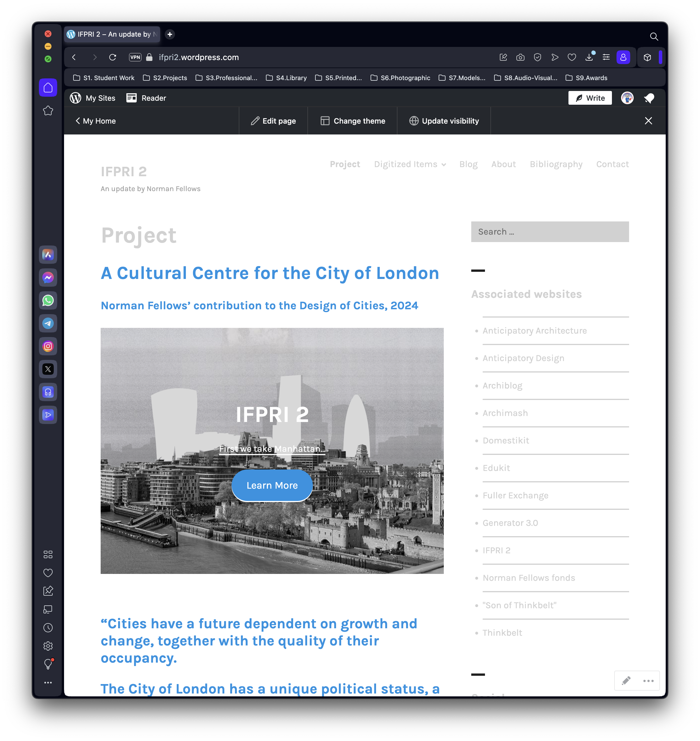The height and width of the screenshot is (741, 700).
Task: Open browsing history clock icon
Action: (48, 627)
